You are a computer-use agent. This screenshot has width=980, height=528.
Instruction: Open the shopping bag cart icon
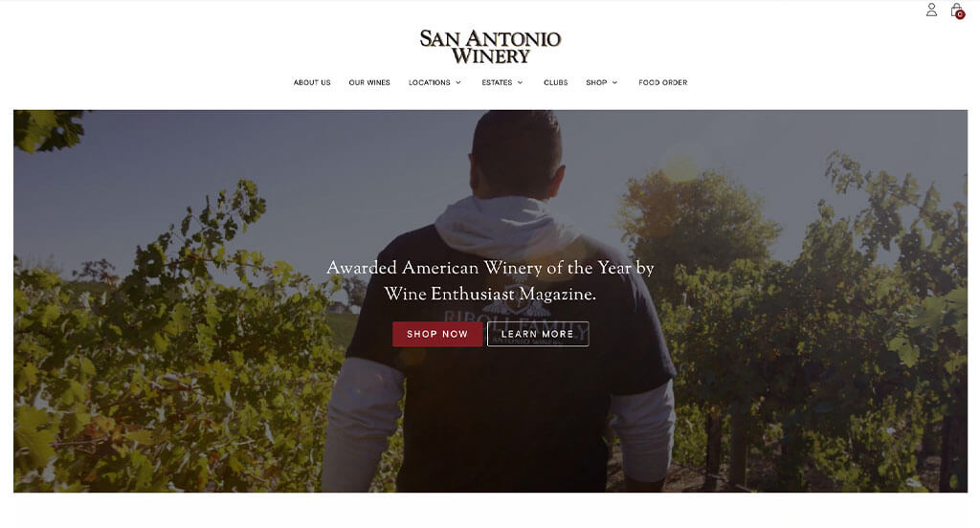point(956,10)
